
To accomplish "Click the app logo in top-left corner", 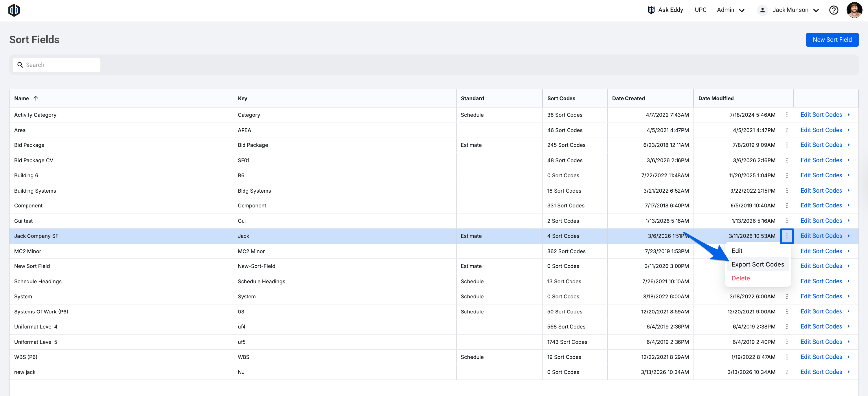I will (x=14, y=10).
